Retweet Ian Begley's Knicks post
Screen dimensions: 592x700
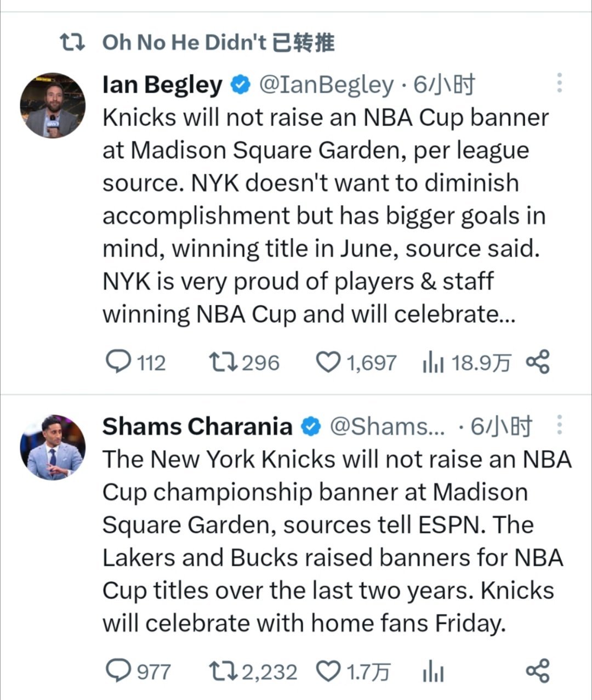point(223,362)
